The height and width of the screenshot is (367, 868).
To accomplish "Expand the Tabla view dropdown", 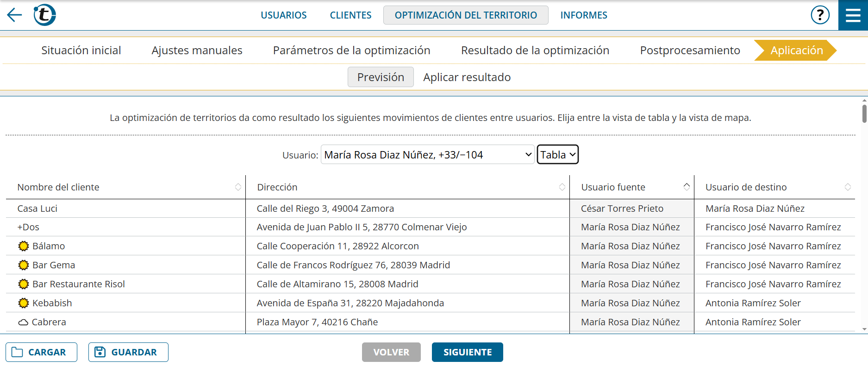I will click(x=557, y=155).
